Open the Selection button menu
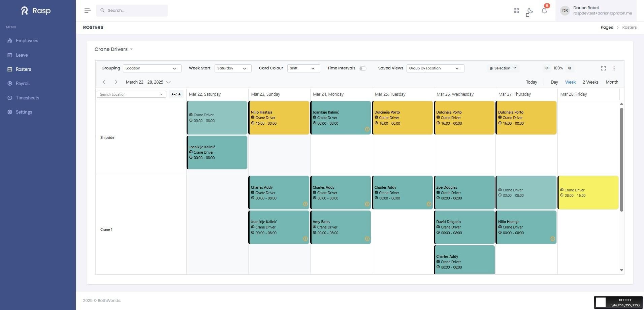The width and height of the screenshot is (644, 310). click(503, 68)
